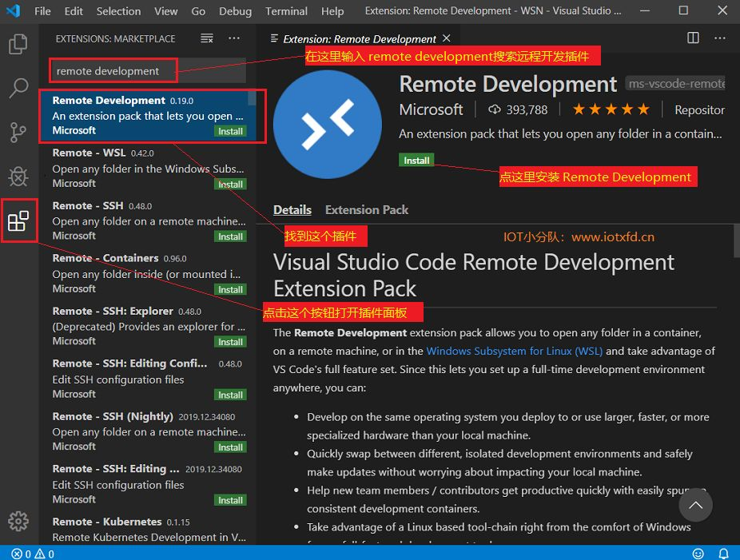Open the View menu

click(x=166, y=11)
